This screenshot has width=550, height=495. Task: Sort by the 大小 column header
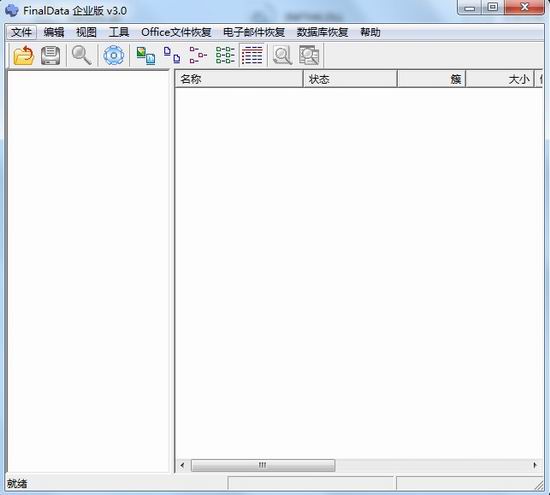[499, 79]
